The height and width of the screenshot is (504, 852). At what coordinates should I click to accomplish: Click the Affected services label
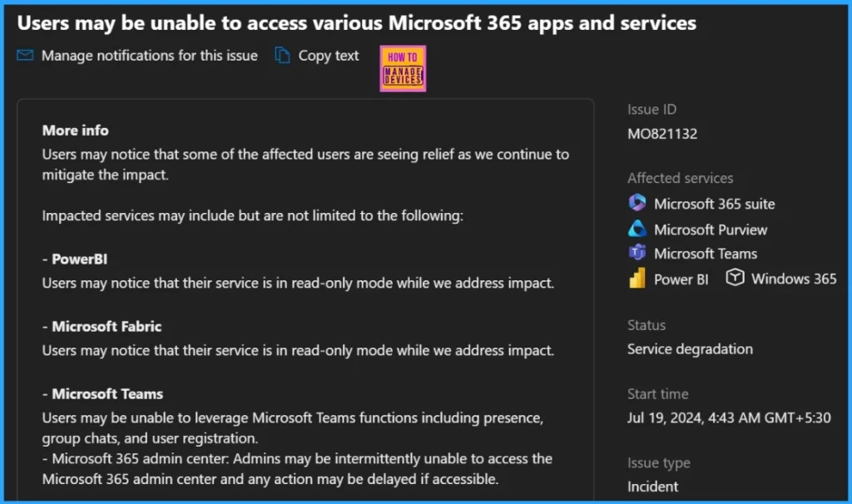680,178
